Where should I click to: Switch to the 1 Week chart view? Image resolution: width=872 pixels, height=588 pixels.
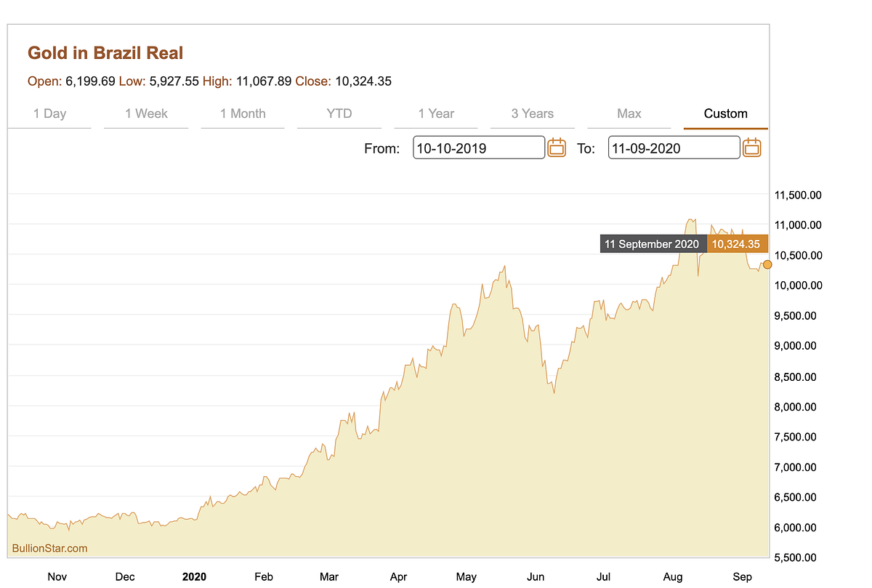[x=145, y=113]
